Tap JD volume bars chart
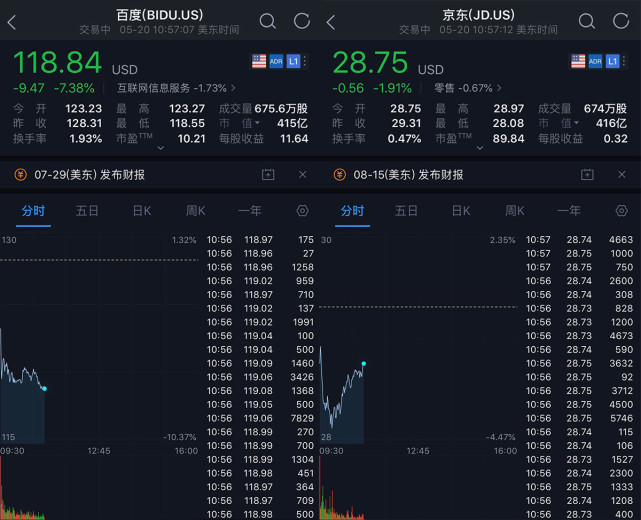 pos(418,488)
